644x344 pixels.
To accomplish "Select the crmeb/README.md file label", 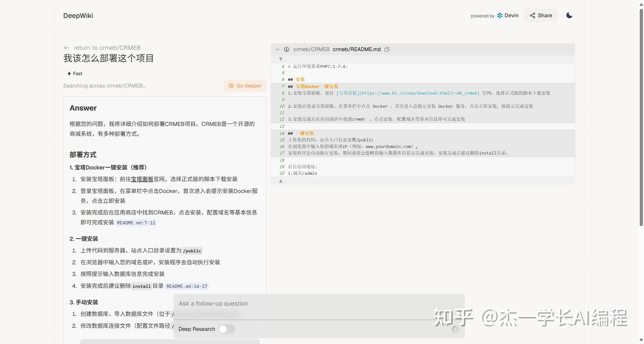I will [356, 49].
